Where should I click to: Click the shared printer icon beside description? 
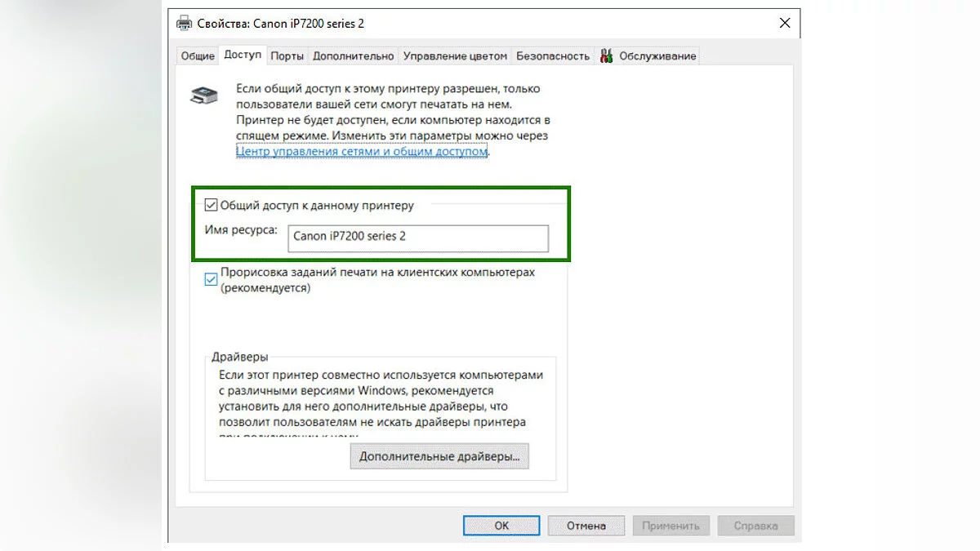(x=204, y=96)
